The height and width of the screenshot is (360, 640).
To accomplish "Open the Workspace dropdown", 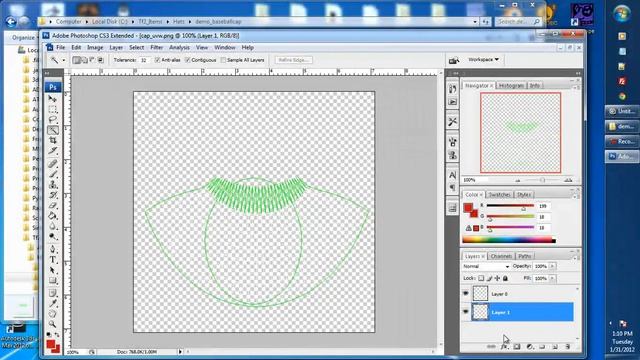I will coord(483,60).
